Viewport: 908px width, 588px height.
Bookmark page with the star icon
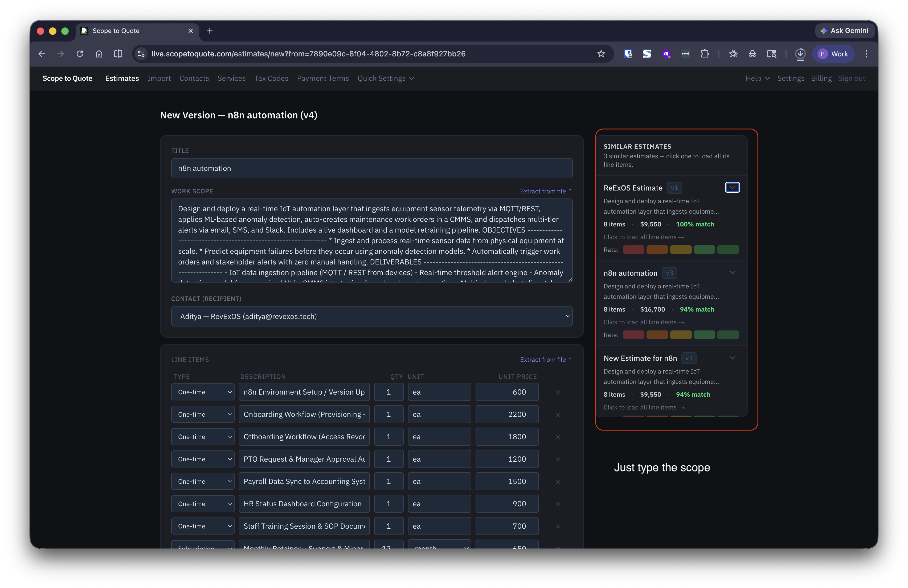[x=601, y=54]
